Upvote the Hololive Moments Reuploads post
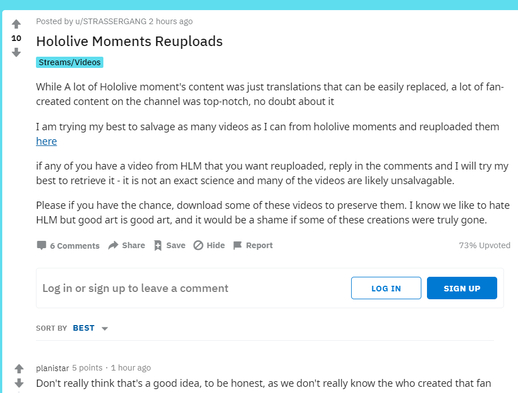Screen dimensions: 518x393 (x=16, y=24)
